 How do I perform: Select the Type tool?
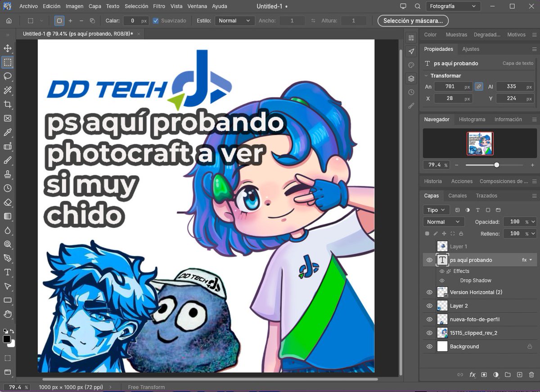8,272
